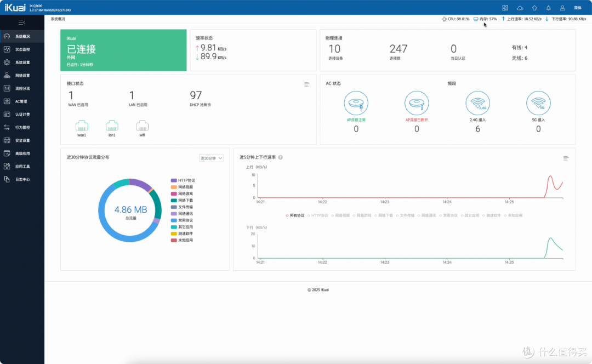
Task: Open the cloud icon in the header
Action: pos(520,8)
